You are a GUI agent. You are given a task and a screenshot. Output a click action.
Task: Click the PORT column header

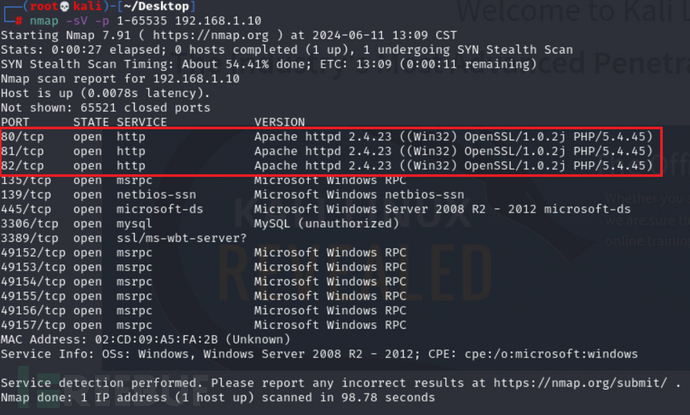15,122
